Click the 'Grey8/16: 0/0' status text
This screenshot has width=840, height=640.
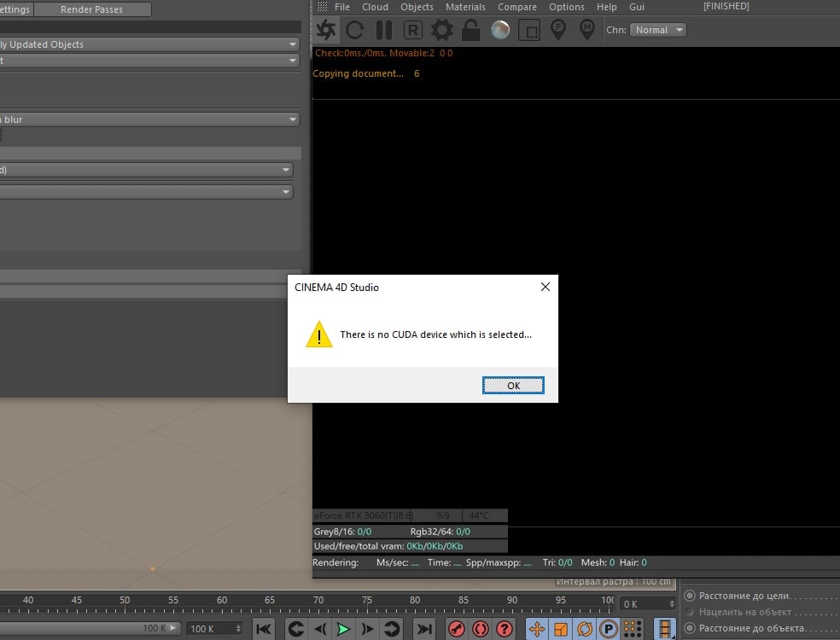pyautogui.click(x=342, y=532)
